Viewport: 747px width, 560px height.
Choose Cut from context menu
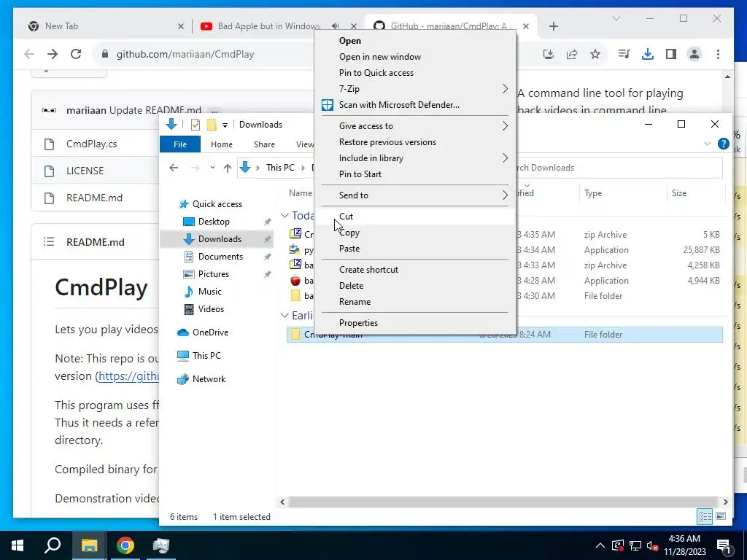pos(415,217)
